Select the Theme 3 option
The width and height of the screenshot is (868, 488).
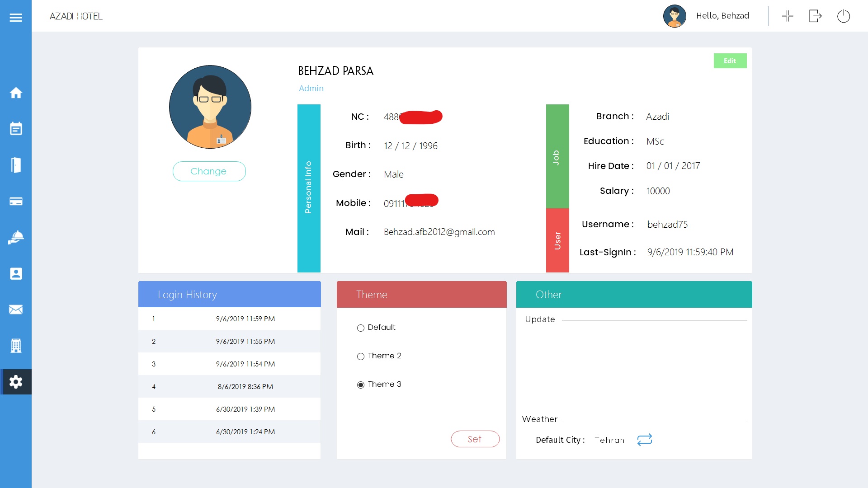(x=360, y=385)
